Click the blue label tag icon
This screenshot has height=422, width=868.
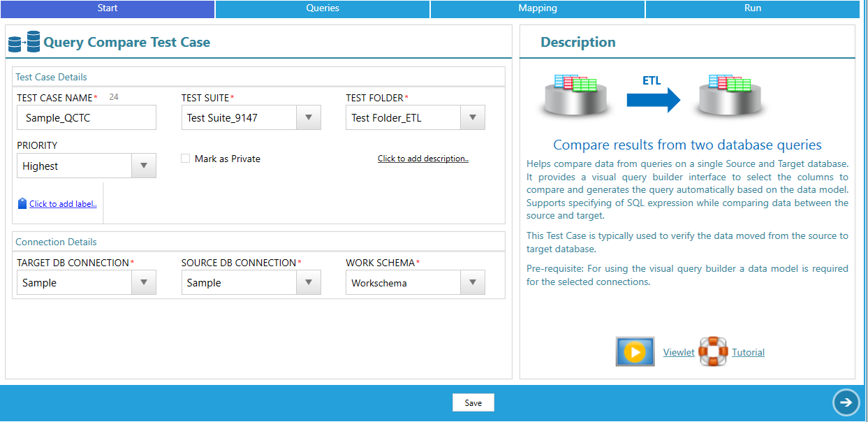22,204
